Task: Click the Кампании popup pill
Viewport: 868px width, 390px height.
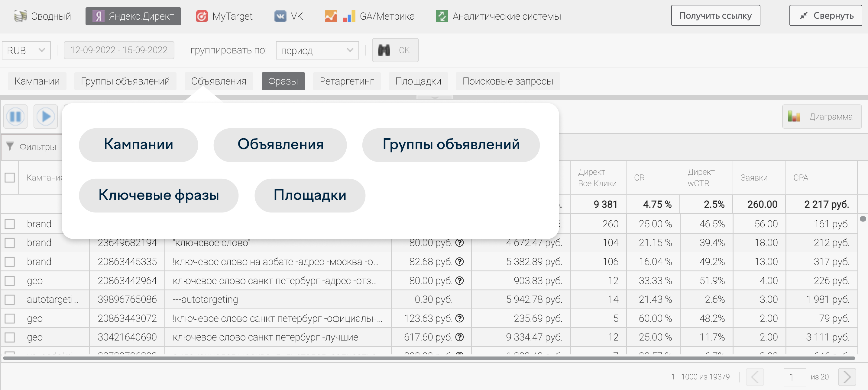Action: point(138,145)
